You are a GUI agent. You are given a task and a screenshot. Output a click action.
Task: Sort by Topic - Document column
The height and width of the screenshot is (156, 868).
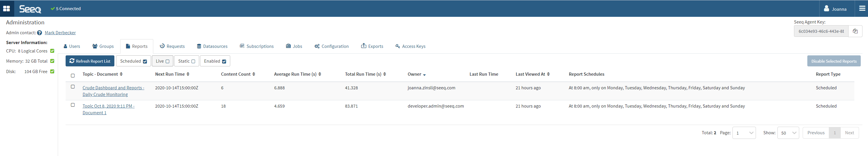click(x=121, y=74)
